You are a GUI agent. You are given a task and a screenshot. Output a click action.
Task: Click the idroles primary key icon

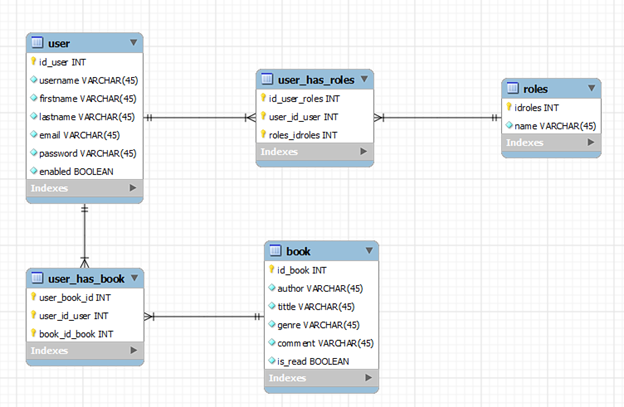[509, 107]
